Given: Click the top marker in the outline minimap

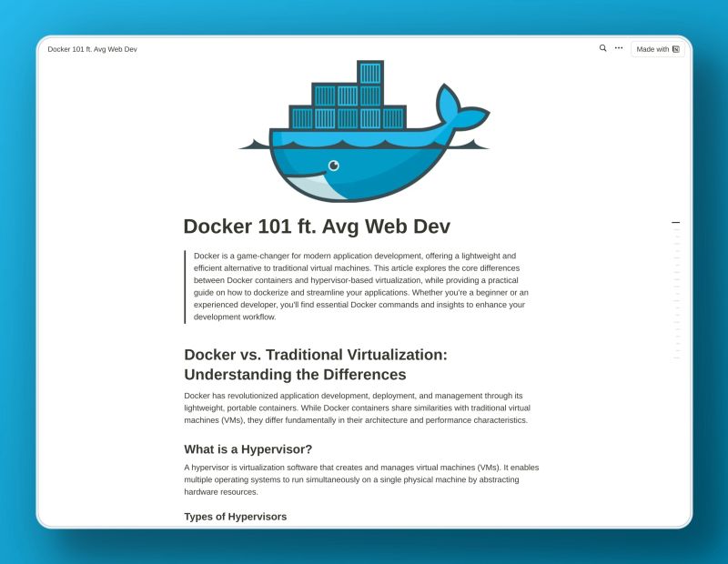Looking at the screenshot, I should click(x=676, y=223).
